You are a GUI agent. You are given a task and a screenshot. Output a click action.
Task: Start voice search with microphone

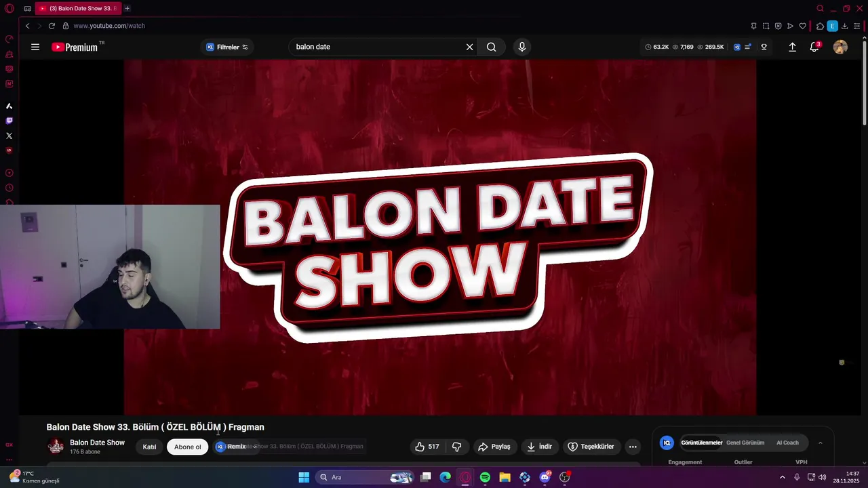tap(521, 47)
